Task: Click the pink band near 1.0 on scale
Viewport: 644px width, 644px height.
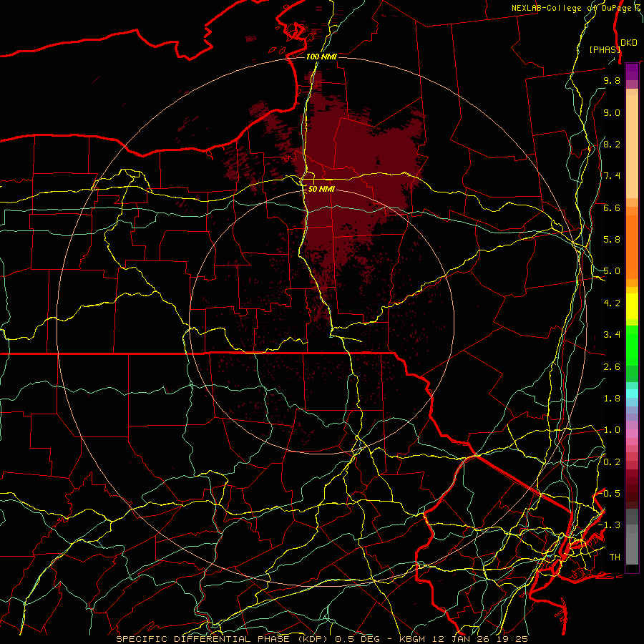Action: coord(632,434)
